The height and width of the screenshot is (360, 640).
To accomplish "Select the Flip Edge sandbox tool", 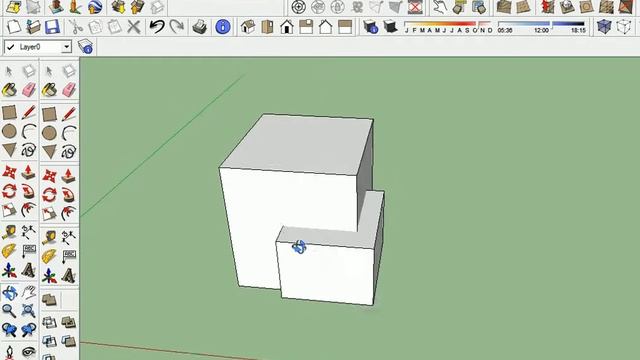I will pos(626,7).
